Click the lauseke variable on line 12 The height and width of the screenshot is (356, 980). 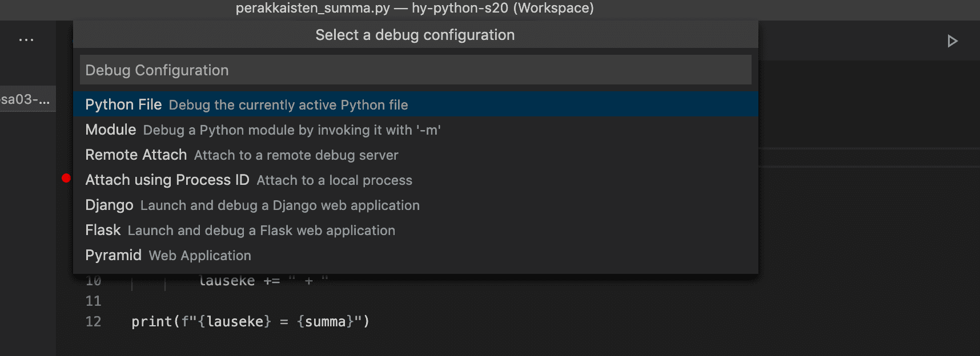(x=235, y=322)
